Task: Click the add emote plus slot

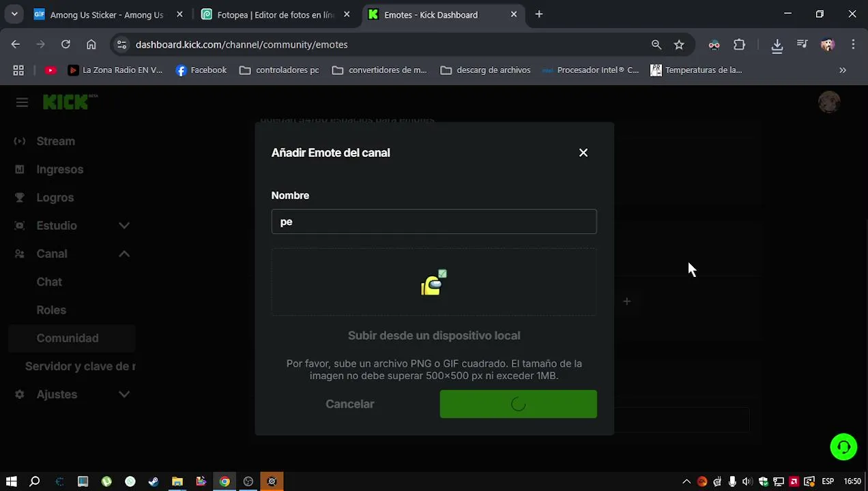Action: click(626, 301)
